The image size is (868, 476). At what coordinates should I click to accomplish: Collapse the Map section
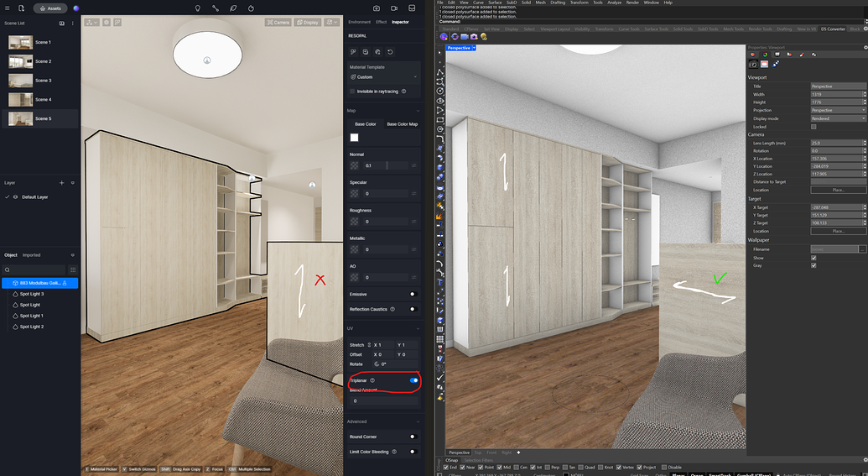(x=418, y=111)
